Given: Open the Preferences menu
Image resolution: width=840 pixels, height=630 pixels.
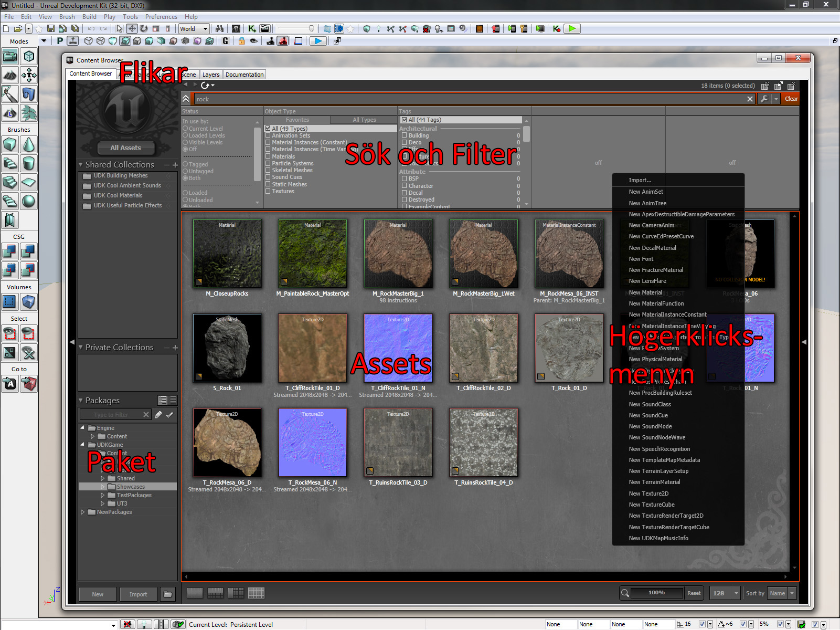Looking at the screenshot, I should [x=161, y=17].
